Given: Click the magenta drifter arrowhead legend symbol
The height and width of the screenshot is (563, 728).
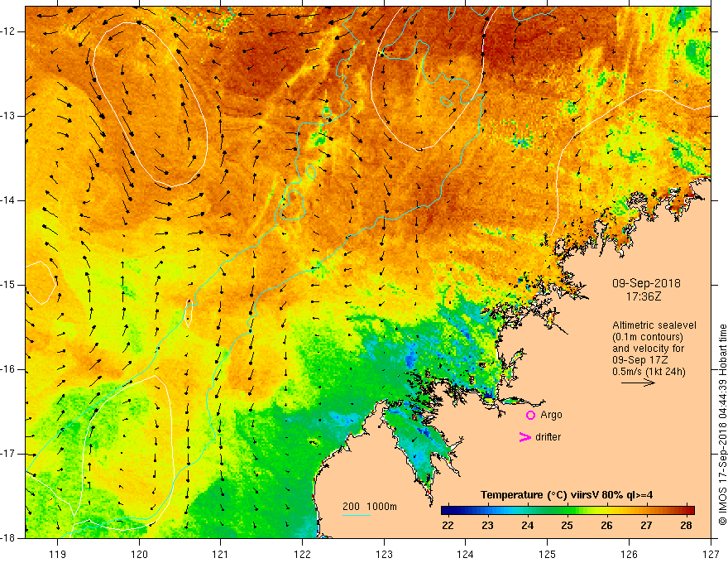Looking at the screenshot, I should click(524, 437).
